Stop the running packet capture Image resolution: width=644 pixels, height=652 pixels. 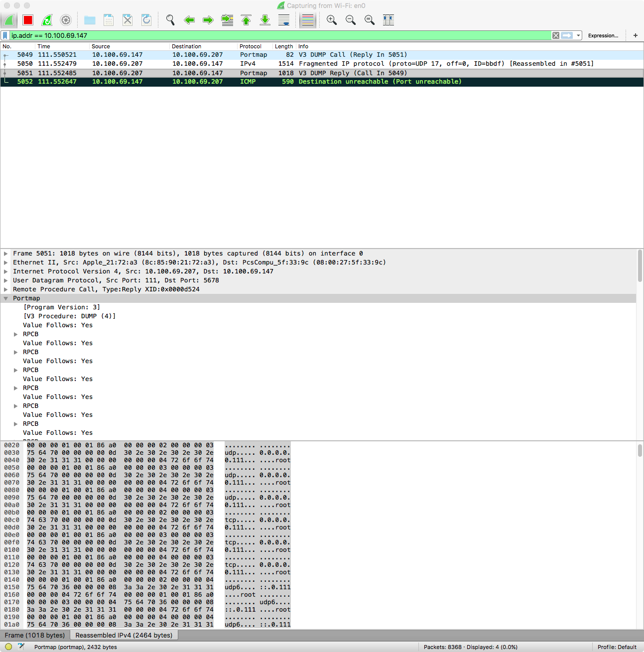point(28,20)
